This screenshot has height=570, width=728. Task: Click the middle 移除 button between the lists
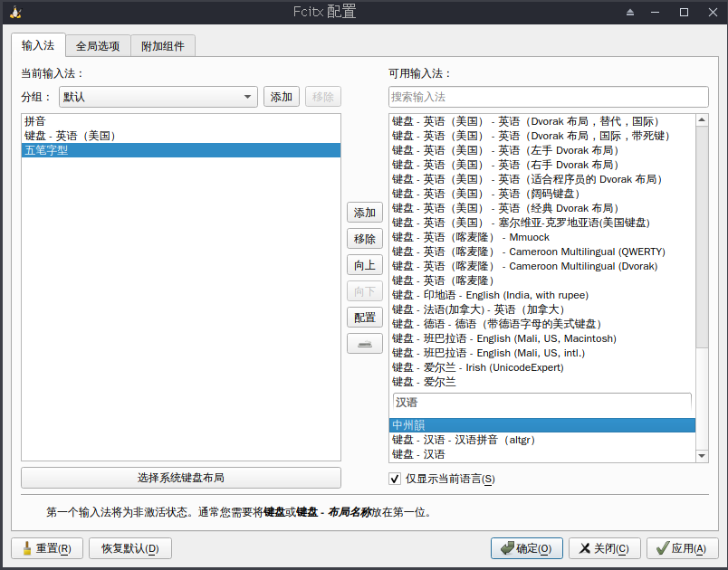click(365, 239)
